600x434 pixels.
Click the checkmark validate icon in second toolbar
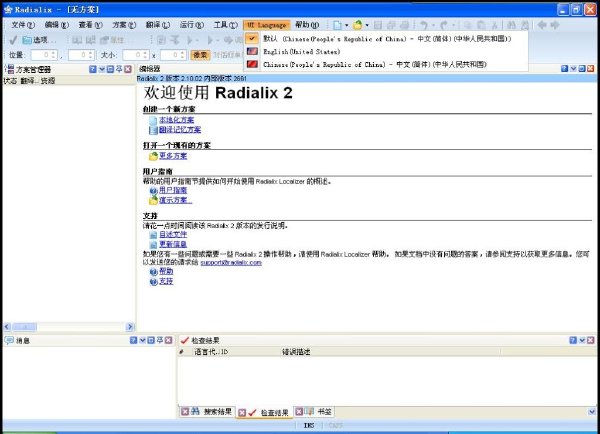point(13,40)
